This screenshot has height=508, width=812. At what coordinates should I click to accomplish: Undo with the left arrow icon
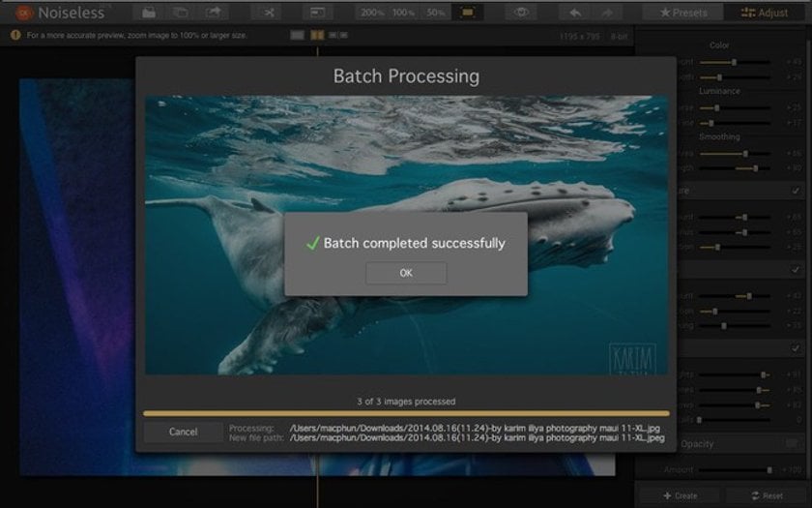point(575,13)
